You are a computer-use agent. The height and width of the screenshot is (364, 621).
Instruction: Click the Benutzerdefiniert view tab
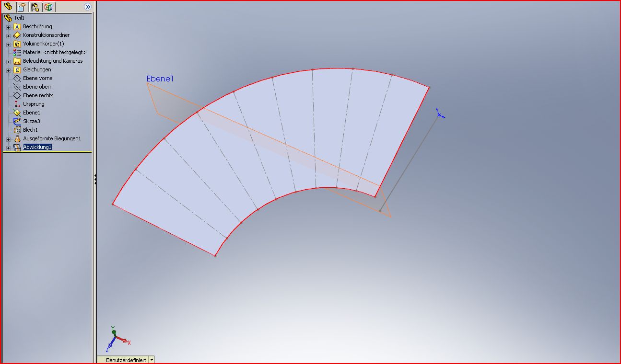tap(126, 360)
